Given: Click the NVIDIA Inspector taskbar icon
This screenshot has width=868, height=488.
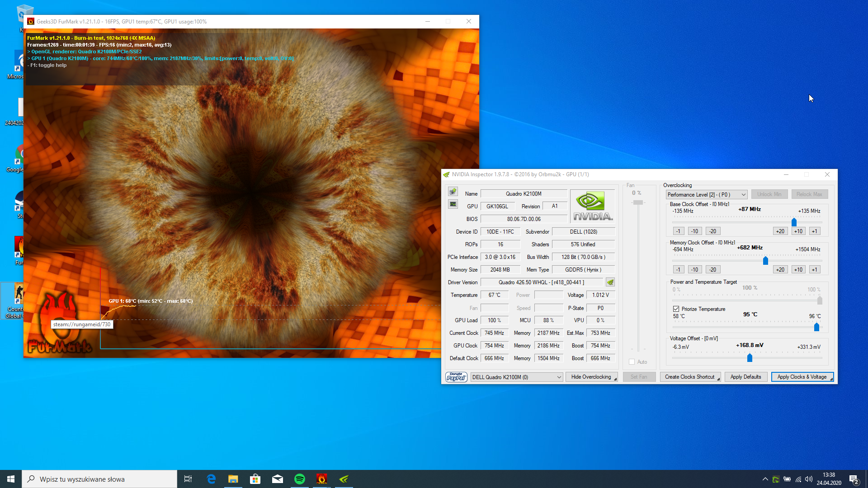Looking at the screenshot, I should (344, 479).
